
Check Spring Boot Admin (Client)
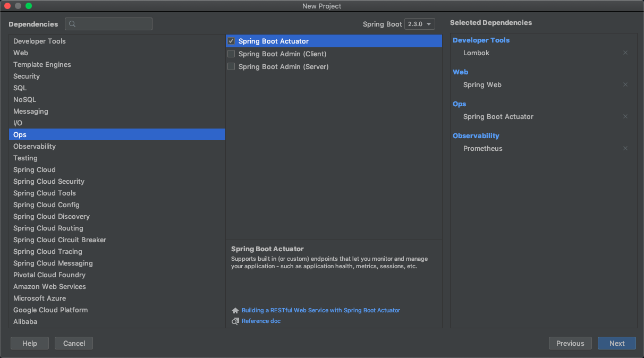click(231, 54)
